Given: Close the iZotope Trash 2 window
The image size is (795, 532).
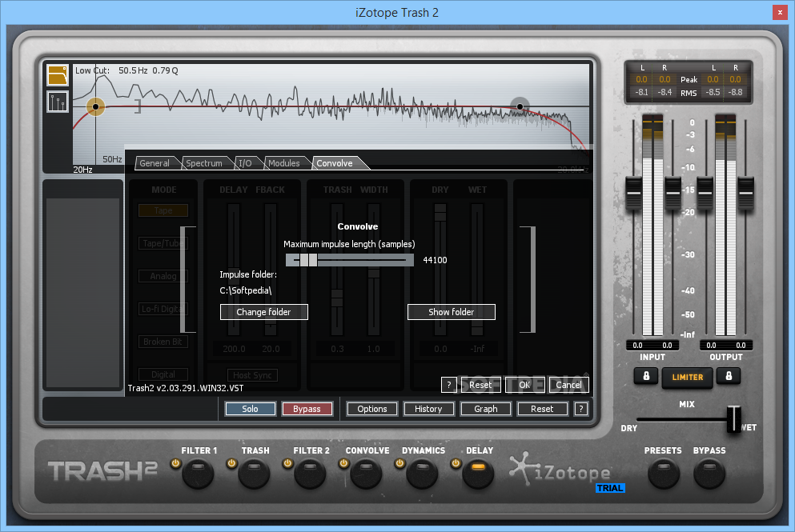Looking at the screenshot, I should pyautogui.click(x=780, y=12).
